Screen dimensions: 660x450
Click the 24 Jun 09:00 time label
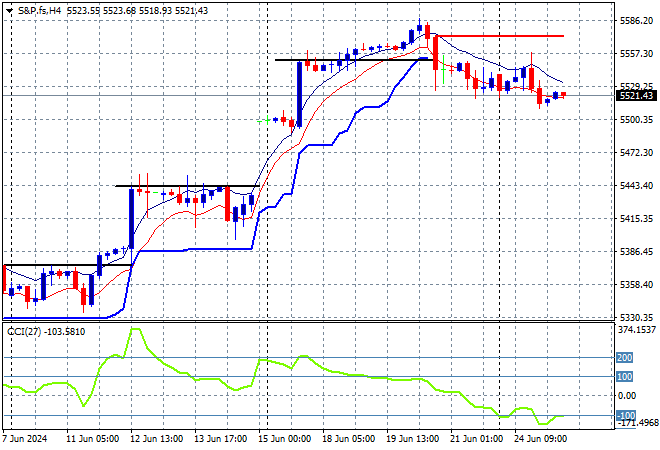(540, 439)
